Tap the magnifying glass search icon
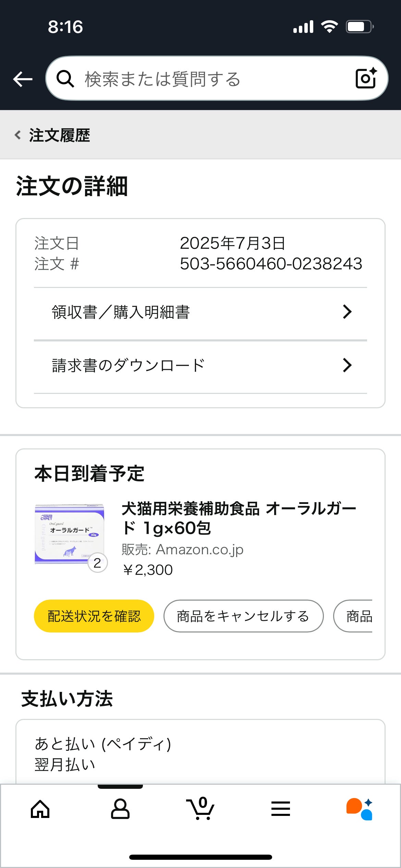The image size is (401, 868). pyautogui.click(x=65, y=79)
